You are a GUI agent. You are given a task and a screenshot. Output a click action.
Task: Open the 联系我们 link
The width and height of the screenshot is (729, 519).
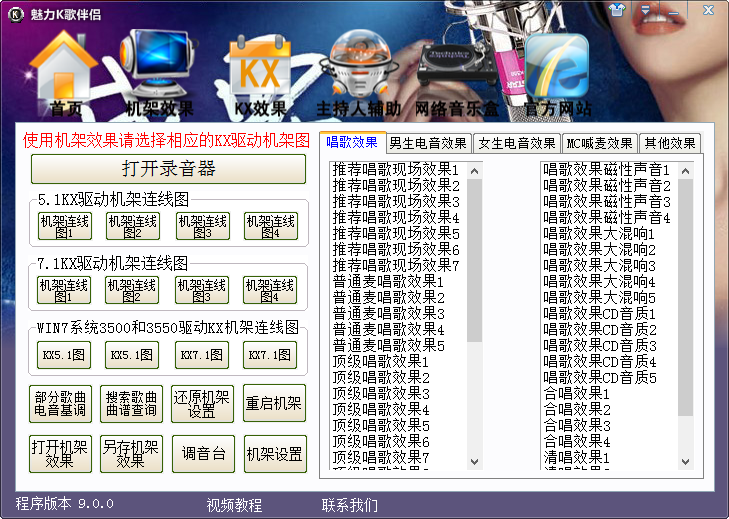tap(350, 505)
